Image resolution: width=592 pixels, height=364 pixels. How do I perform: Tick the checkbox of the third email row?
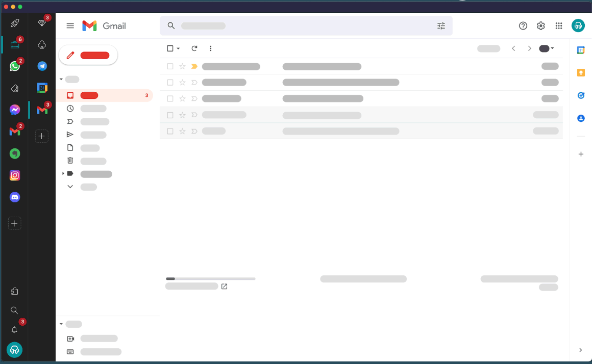pyautogui.click(x=170, y=98)
